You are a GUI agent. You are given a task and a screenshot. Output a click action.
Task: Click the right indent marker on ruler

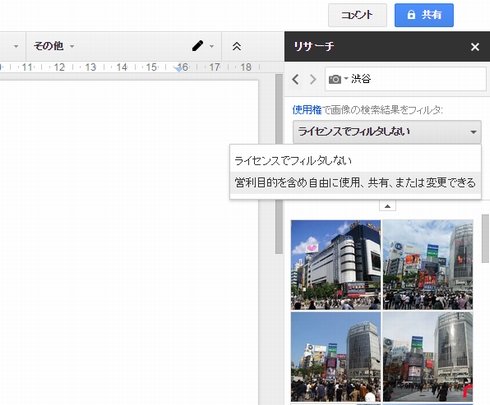[x=179, y=68]
